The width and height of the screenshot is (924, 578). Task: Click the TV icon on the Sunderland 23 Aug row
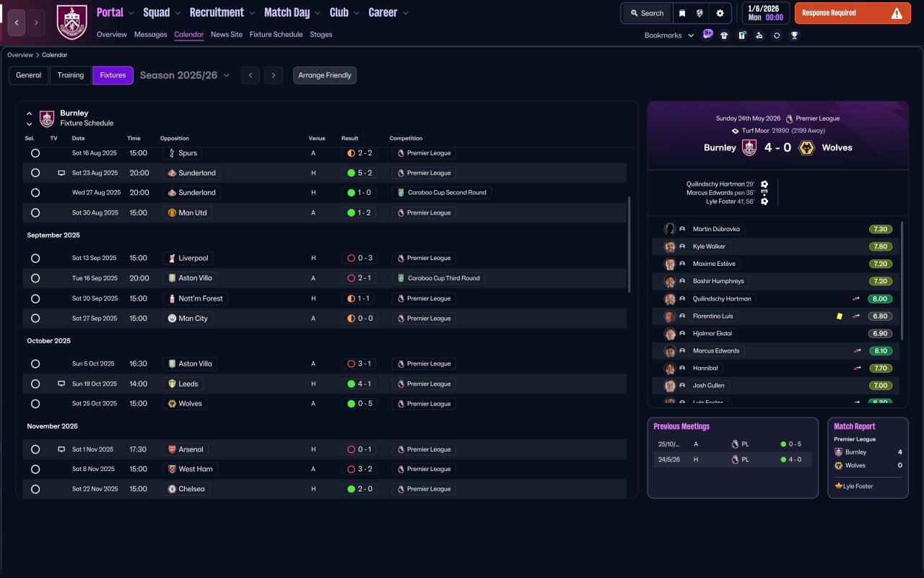(x=61, y=173)
